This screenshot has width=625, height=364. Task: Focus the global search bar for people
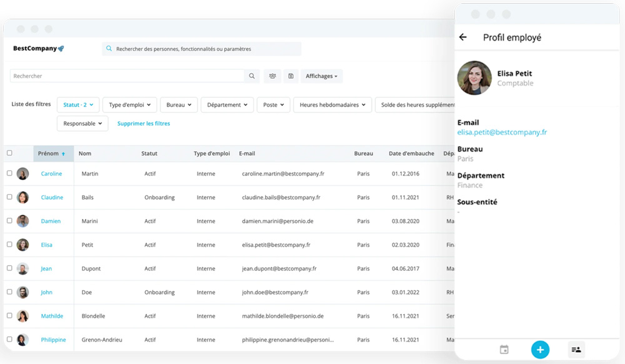coord(201,49)
